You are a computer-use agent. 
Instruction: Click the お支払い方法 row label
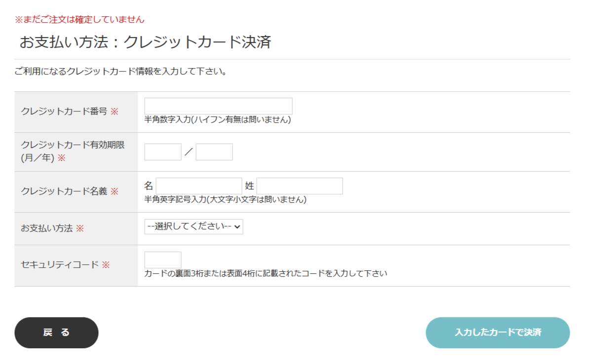click(x=47, y=228)
